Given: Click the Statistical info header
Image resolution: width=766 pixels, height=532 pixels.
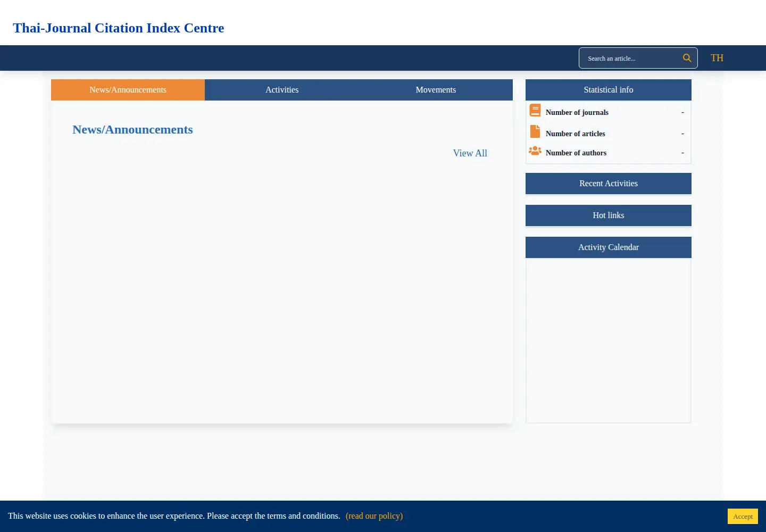Looking at the screenshot, I should (609, 90).
